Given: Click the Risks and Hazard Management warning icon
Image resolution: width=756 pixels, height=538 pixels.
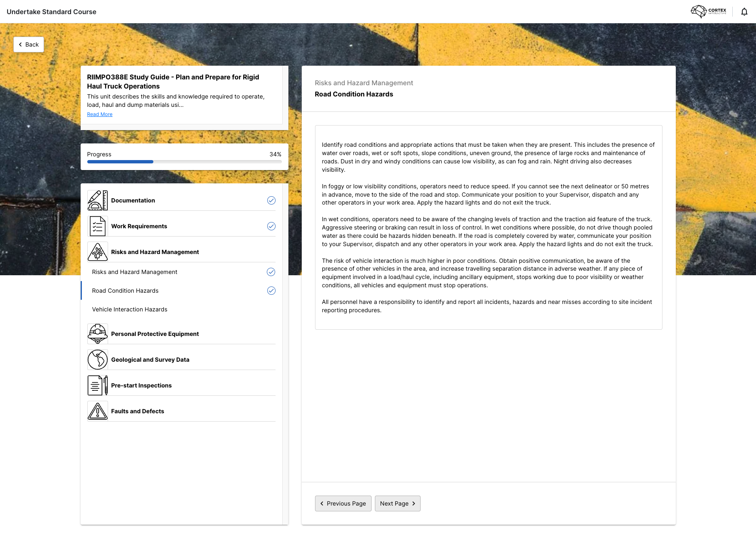Looking at the screenshot, I should [98, 252].
